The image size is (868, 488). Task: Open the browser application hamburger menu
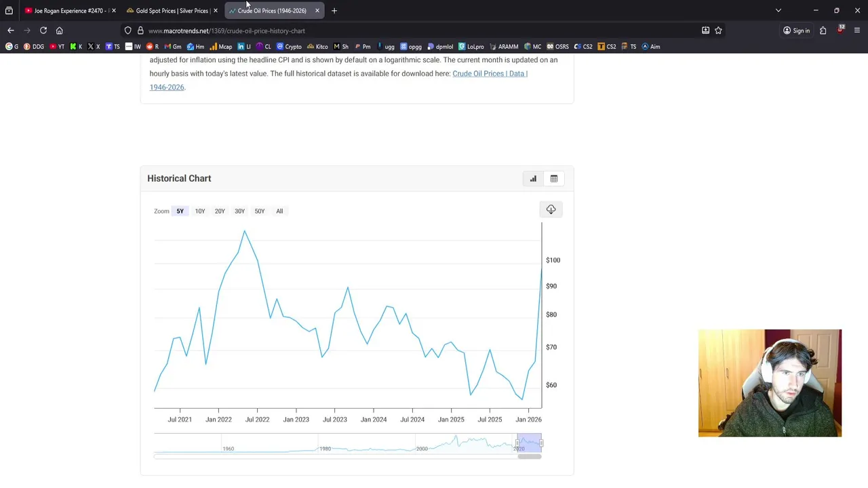pos(857,30)
